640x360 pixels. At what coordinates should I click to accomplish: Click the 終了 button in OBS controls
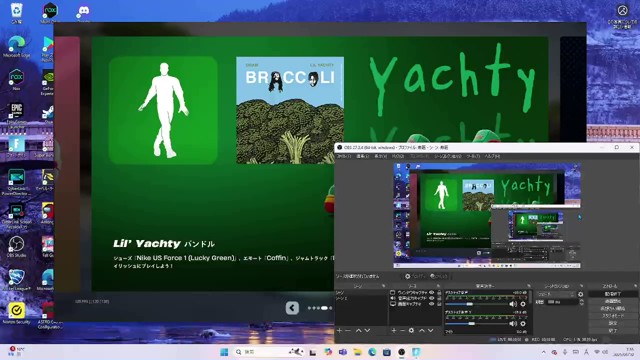click(x=613, y=330)
